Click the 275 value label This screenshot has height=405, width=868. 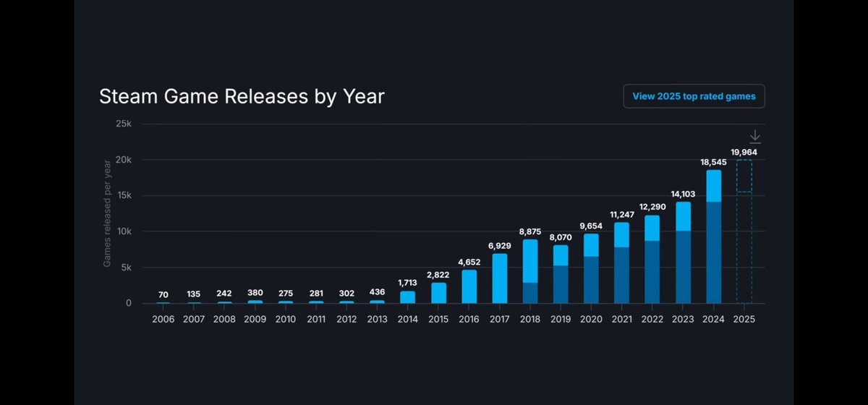(x=286, y=294)
